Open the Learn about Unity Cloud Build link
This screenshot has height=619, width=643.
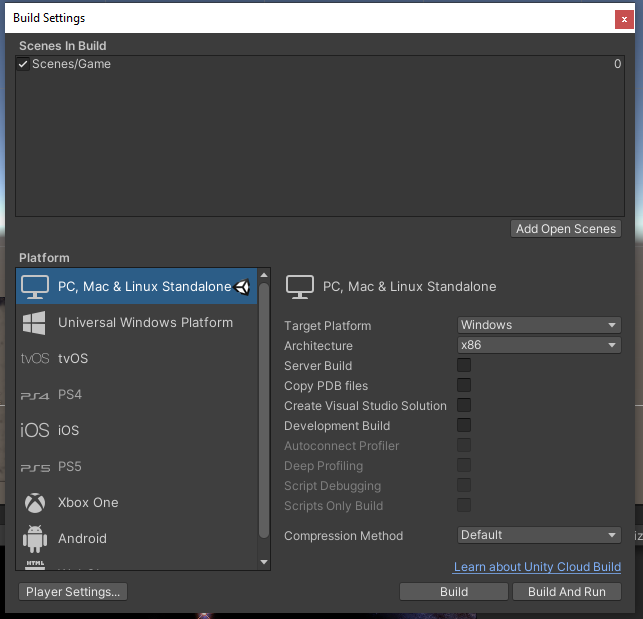pos(537,567)
